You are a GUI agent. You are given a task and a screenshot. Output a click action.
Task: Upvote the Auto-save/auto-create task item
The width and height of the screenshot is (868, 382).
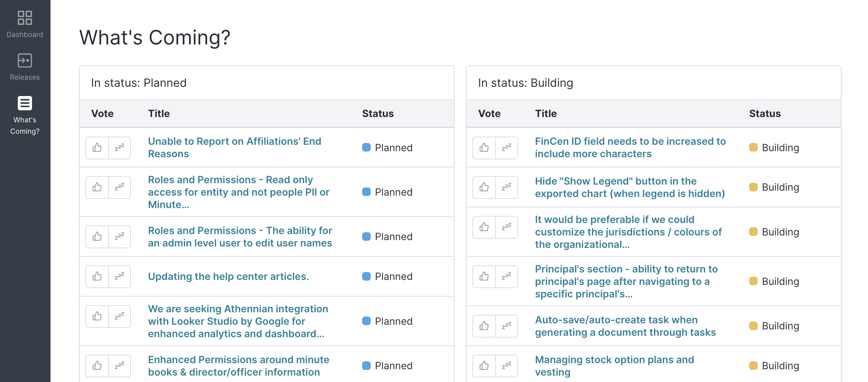[484, 326]
